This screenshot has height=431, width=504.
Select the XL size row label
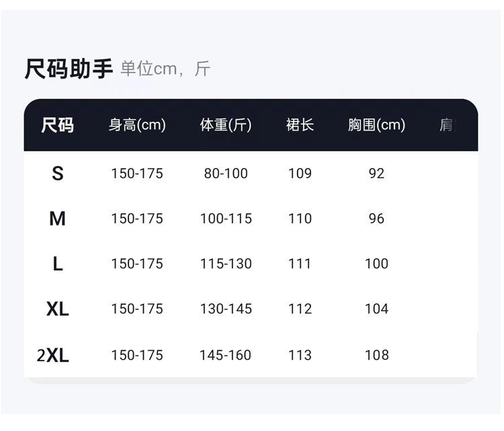click(x=58, y=309)
